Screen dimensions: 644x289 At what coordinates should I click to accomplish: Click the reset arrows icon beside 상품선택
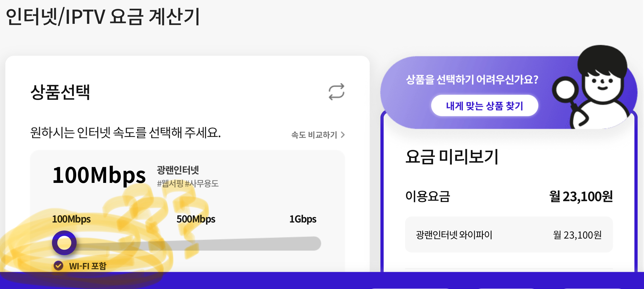[336, 92]
